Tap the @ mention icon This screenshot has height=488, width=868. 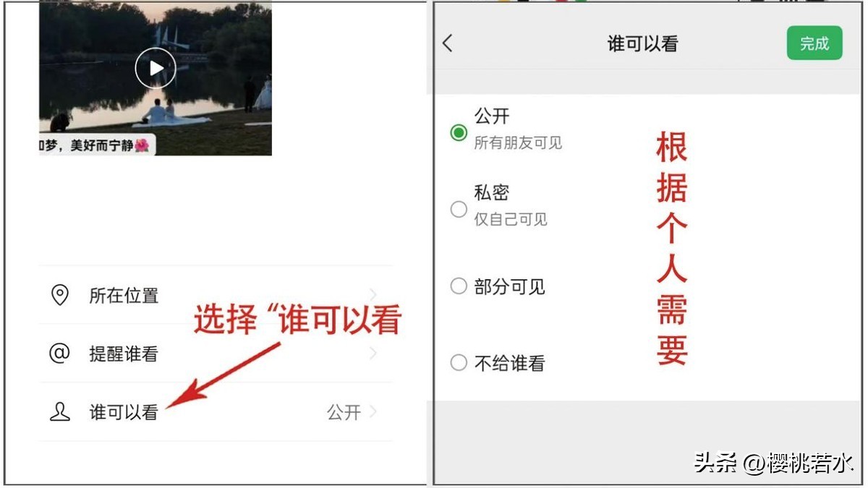pyautogui.click(x=59, y=354)
